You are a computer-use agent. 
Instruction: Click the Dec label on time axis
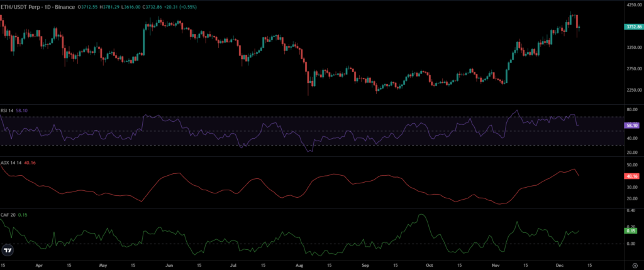[560, 266]
